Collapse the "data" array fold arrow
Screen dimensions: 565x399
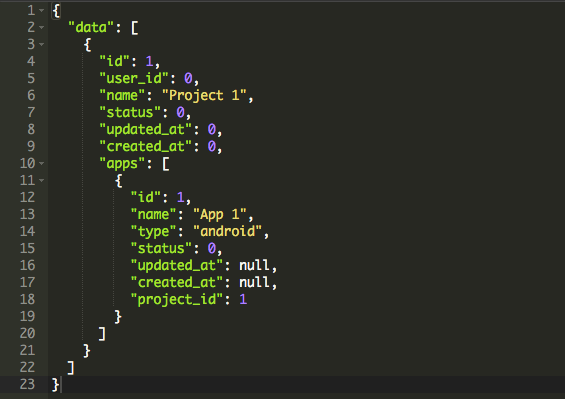point(41,27)
